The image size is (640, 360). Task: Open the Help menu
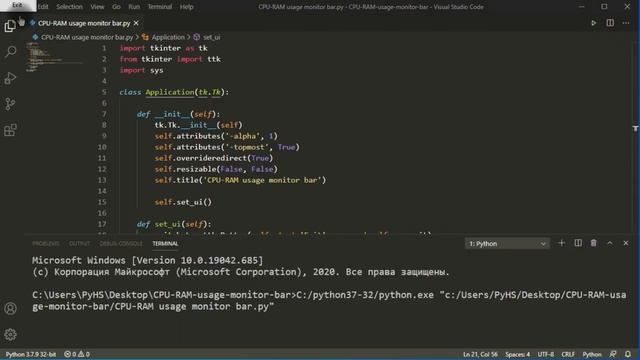pyautogui.click(x=187, y=7)
